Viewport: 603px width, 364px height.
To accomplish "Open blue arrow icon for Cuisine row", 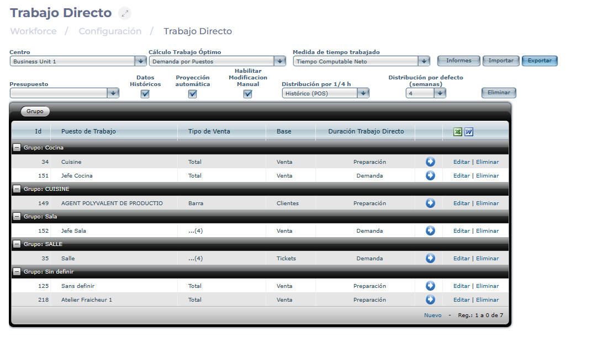I will [x=430, y=162].
